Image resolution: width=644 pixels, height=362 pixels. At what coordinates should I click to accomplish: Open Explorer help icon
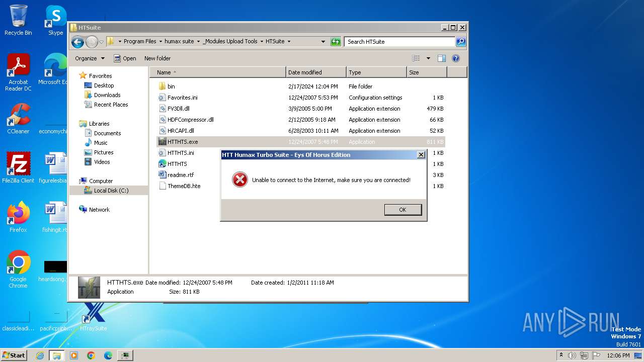[x=456, y=58]
